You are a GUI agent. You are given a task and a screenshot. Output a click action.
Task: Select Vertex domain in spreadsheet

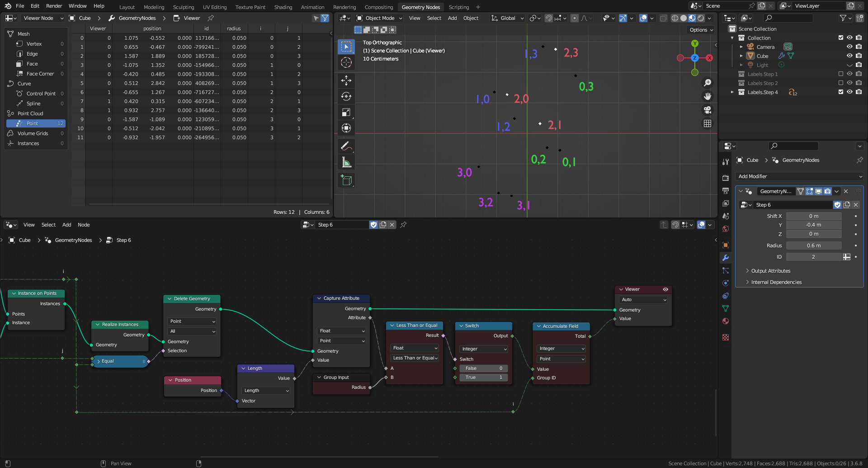click(x=36, y=44)
